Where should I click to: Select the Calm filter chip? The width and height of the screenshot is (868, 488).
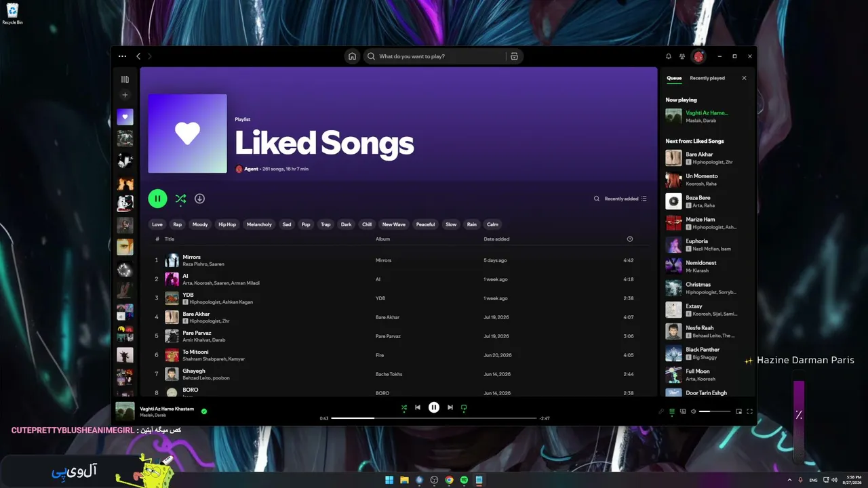[x=492, y=224]
